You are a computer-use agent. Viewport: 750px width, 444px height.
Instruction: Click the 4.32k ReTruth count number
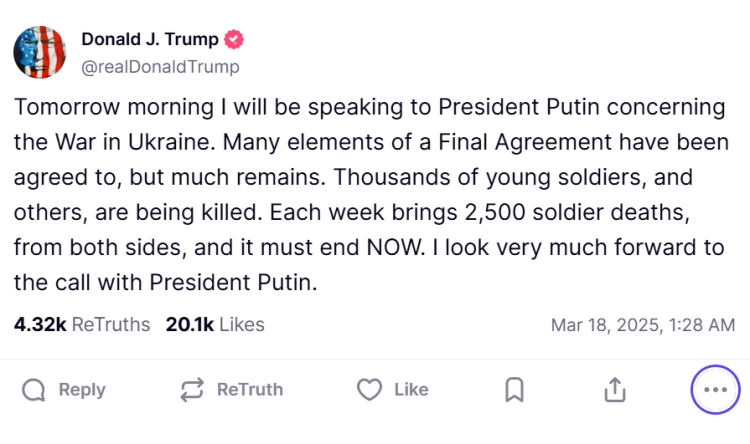[40, 325]
